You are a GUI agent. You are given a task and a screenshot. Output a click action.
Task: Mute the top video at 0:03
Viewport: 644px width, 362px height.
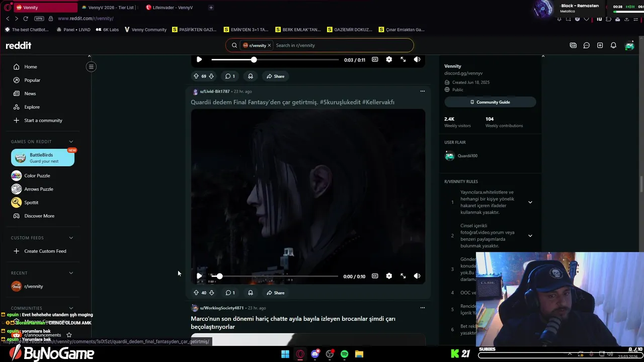tap(417, 59)
